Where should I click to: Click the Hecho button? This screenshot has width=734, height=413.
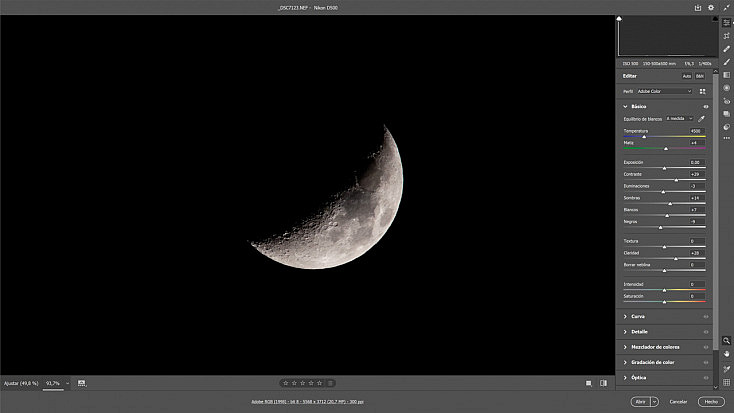711,402
